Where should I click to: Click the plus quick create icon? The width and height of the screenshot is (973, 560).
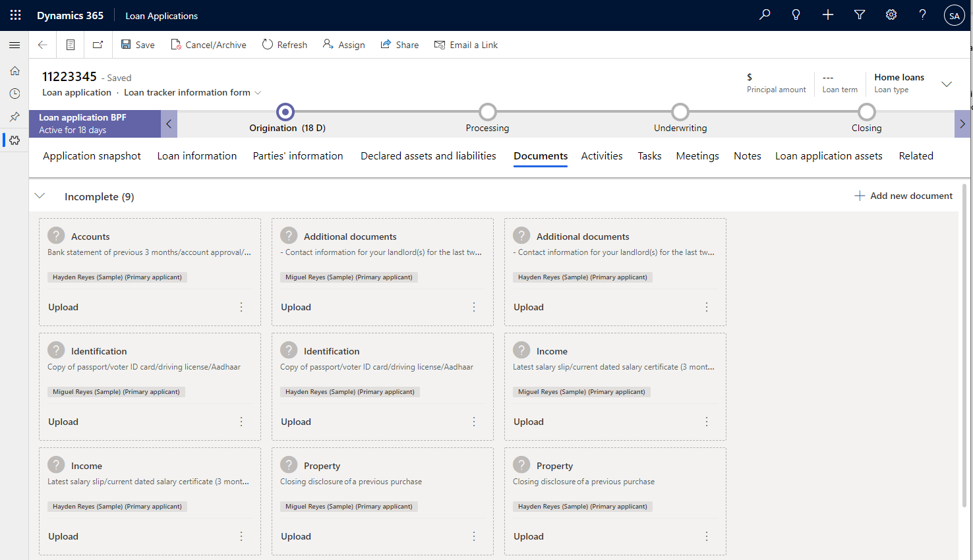point(828,14)
